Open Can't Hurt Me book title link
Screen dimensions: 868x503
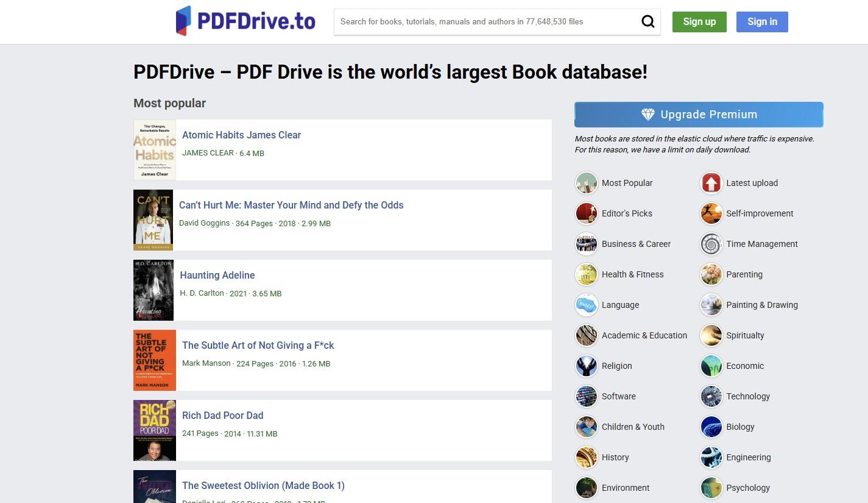tap(291, 205)
